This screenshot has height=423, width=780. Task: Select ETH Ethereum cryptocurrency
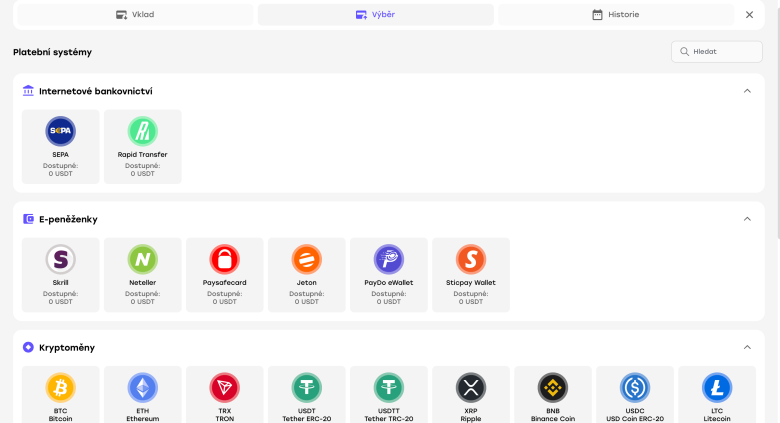(x=143, y=395)
